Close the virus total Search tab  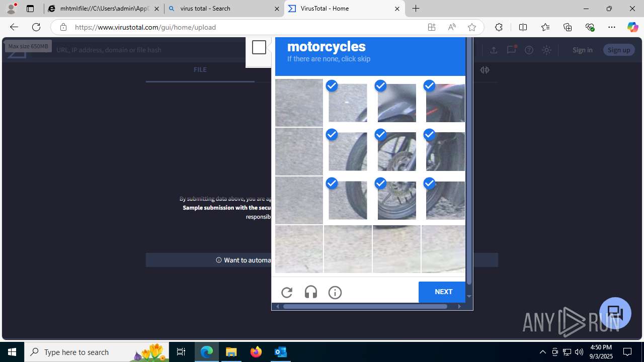point(277,9)
